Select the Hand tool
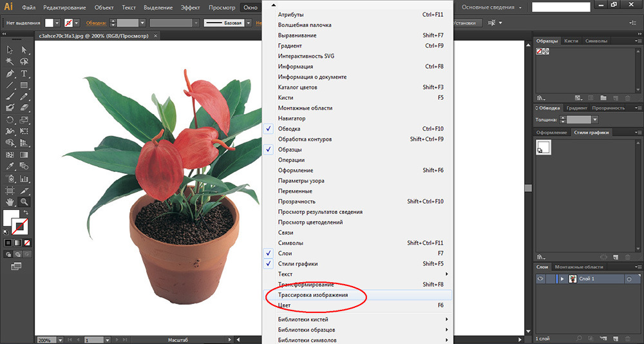 [10, 202]
